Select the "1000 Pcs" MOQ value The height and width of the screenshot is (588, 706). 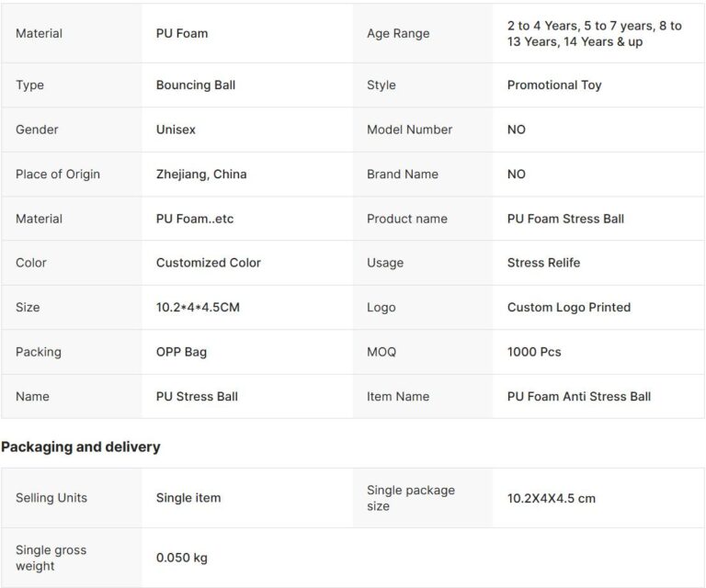point(534,352)
